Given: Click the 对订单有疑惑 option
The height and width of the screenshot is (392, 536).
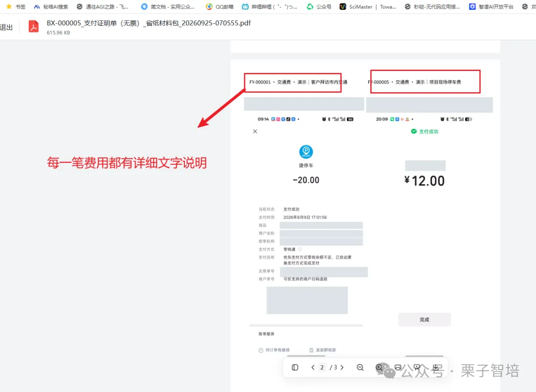Looking at the screenshot, I should (x=274, y=350).
